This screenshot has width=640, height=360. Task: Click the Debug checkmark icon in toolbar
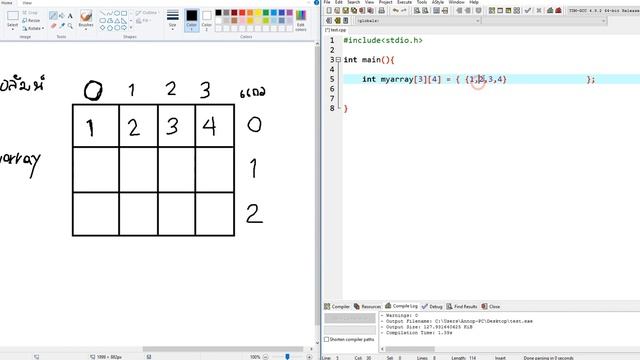point(528,10)
